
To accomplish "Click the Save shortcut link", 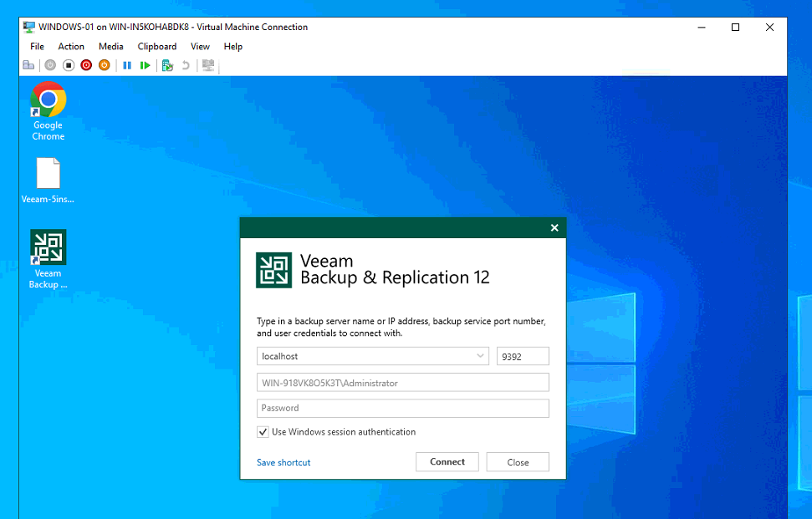I will pyautogui.click(x=283, y=463).
